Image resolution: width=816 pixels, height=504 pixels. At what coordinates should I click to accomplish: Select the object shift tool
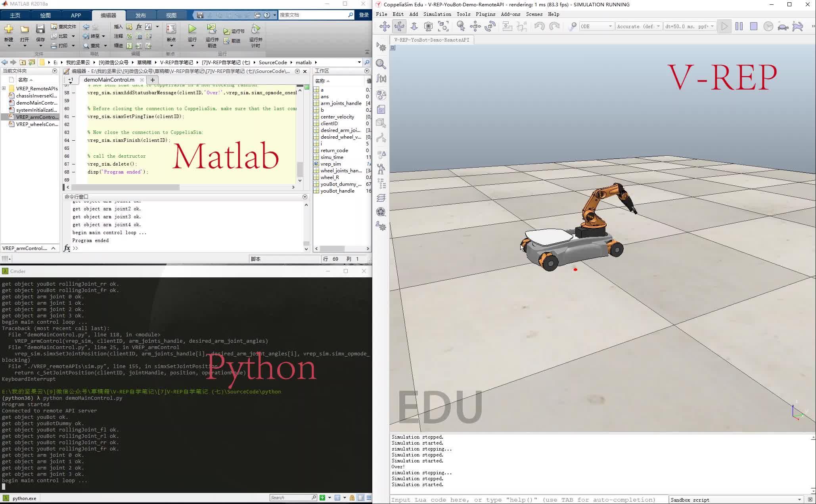point(475,26)
